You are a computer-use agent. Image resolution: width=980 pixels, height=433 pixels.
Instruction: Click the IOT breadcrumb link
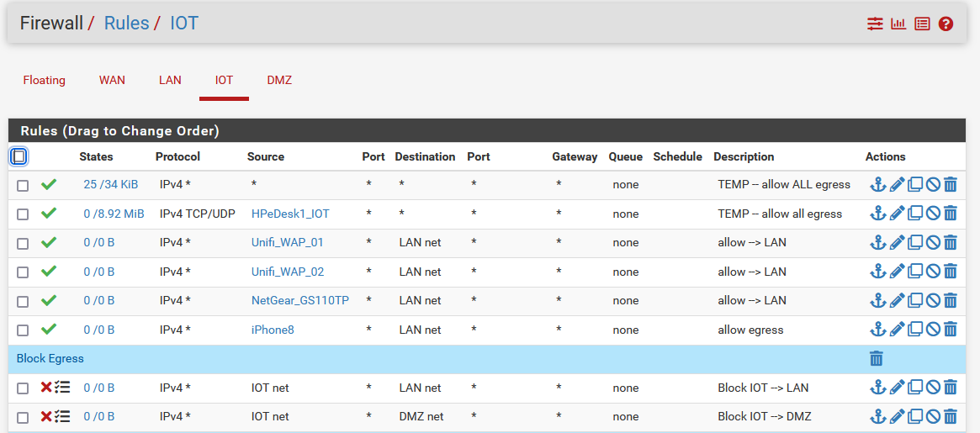(x=184, y=24)
